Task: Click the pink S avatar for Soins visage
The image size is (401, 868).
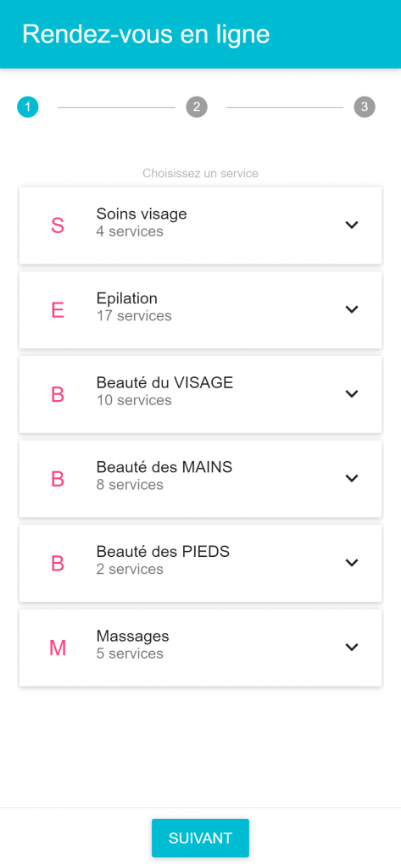Action: (x=58, y=225)
